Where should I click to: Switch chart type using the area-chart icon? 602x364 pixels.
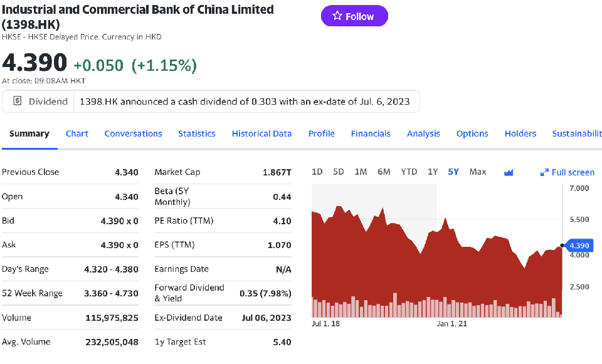pyautogui.click(x=509, y=172)
